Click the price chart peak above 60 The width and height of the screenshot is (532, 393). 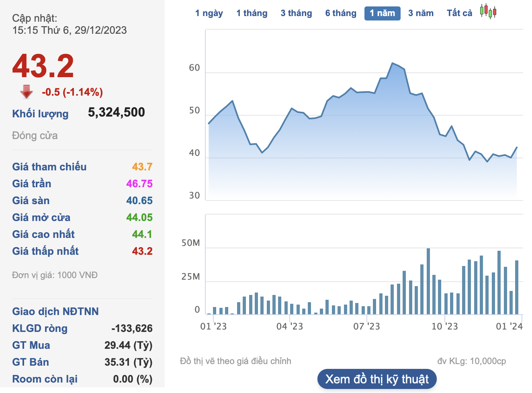393,63
